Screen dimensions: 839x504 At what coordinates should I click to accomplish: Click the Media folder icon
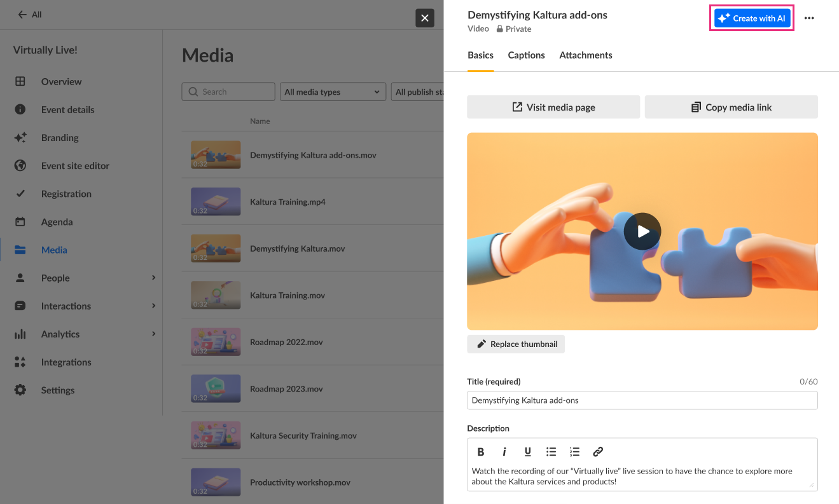(20, 250)
